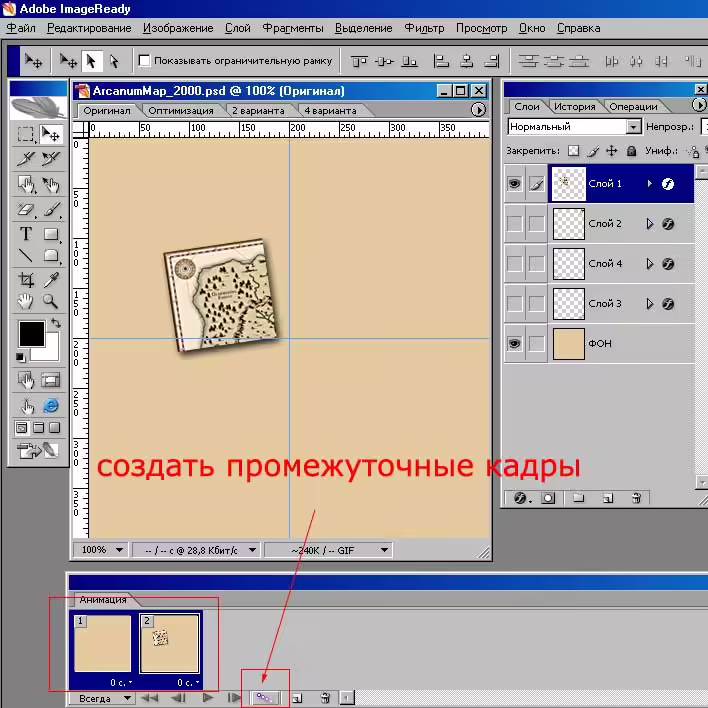Select the Eyedropper tool
Viewport: 708px width, 708px height.
tap(51, 280)
